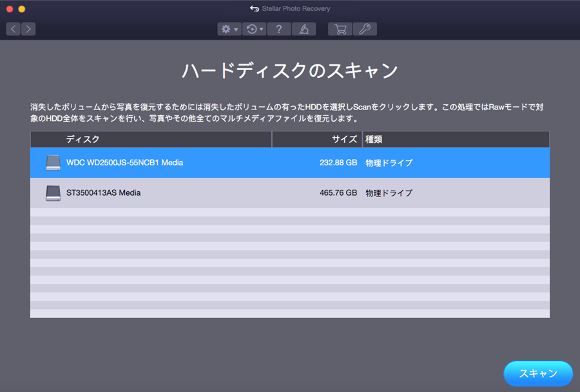This screenshot has height=392, width=580.
Task: Click the key activation icon
Action: pyautogui.click(x=365, y=29)
